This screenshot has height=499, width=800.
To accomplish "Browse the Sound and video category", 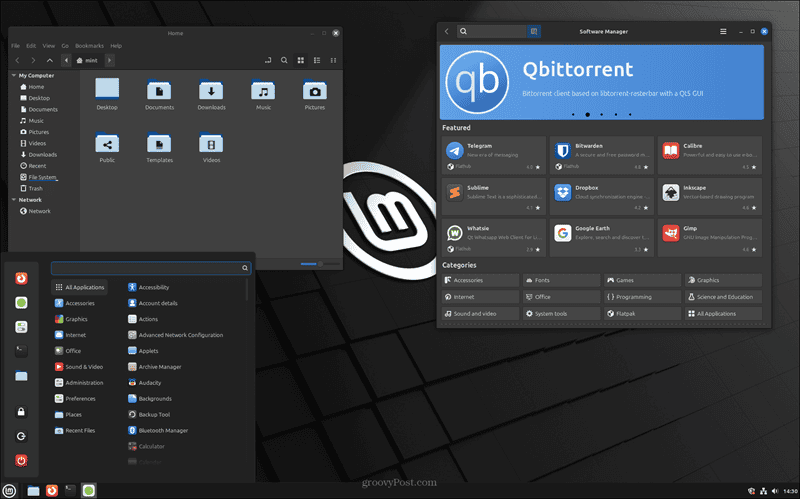I will tap(480, 313).
